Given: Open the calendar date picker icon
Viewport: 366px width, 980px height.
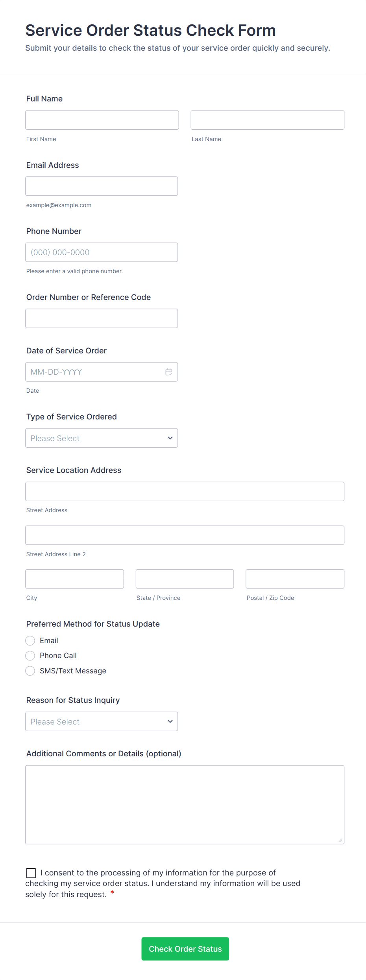Looking at the screenshot, I should click(x=168, y=372).
